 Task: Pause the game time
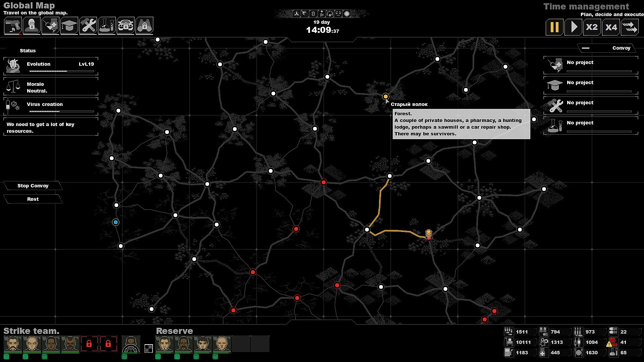554,27
